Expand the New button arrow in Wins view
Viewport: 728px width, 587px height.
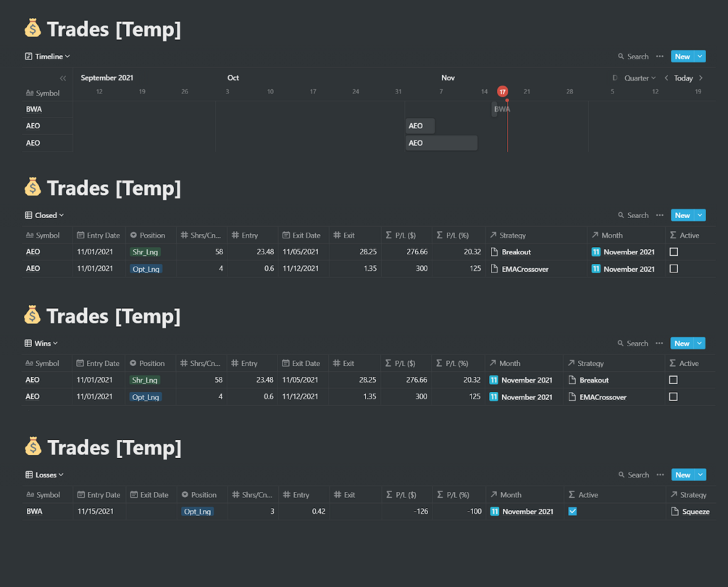700,344
